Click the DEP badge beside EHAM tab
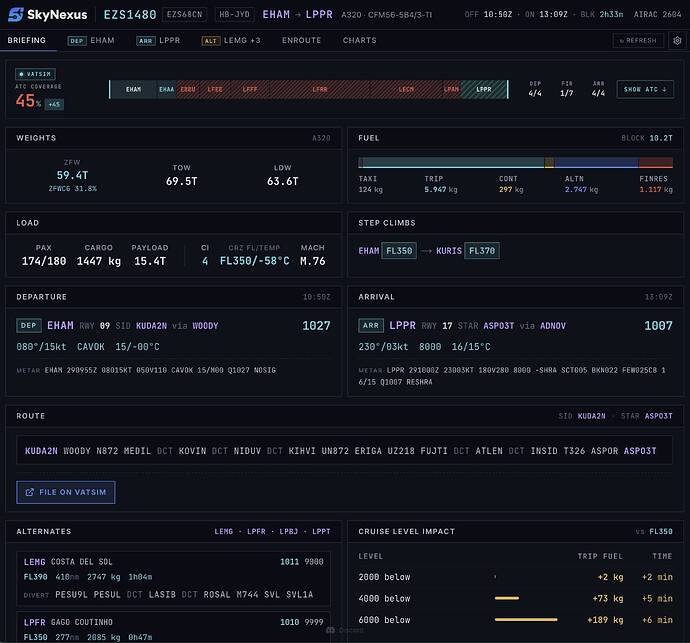 click(77, 41)
